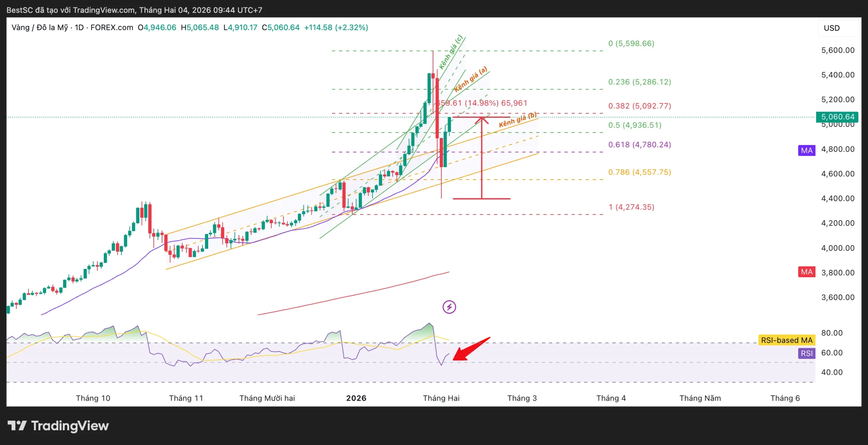This screenshot has height=445, width=868.
Task: Click the green 5,060.64 current price label
Action: click(837, 117)
